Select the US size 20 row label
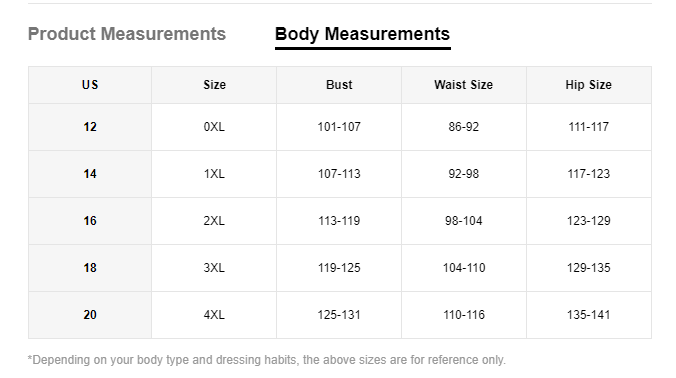 (x=90, y=315)
